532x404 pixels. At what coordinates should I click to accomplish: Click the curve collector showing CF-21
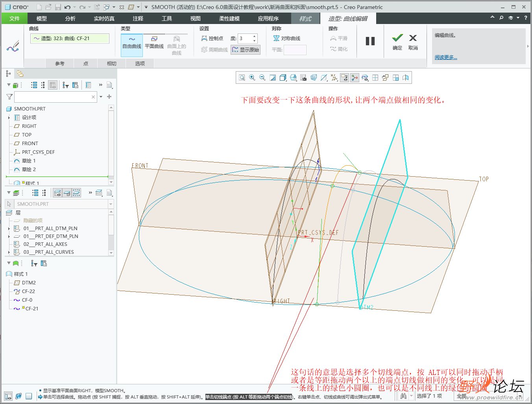coord(70,39)
